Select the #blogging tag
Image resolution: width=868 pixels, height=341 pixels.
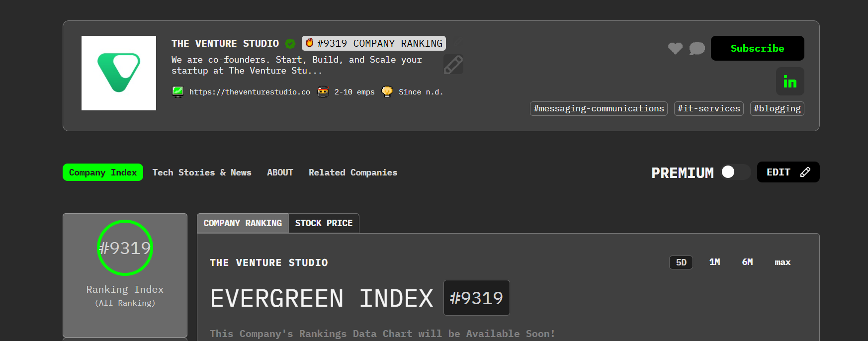(777, 108)
